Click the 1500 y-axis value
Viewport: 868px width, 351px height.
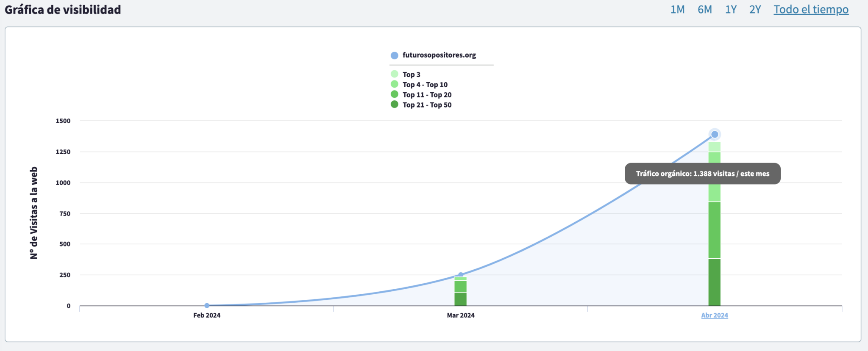click(63, 121)
